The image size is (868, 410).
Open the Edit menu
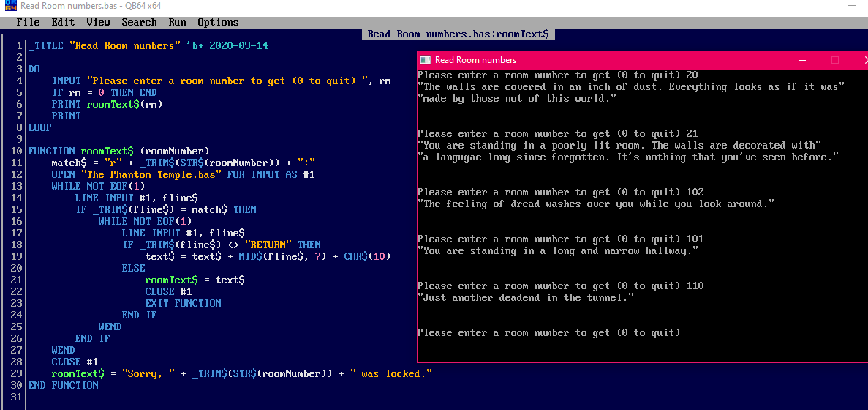[x=63, y=22]
